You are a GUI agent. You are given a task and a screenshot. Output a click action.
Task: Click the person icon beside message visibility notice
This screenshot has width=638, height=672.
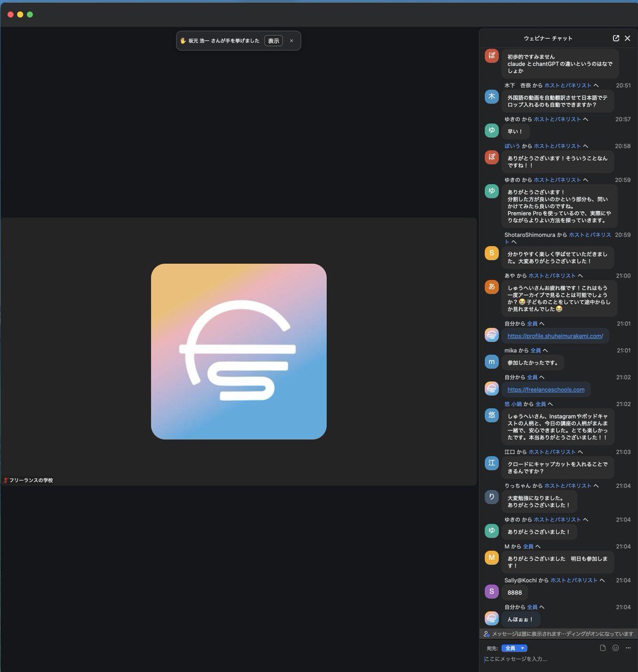coord(486,634)
